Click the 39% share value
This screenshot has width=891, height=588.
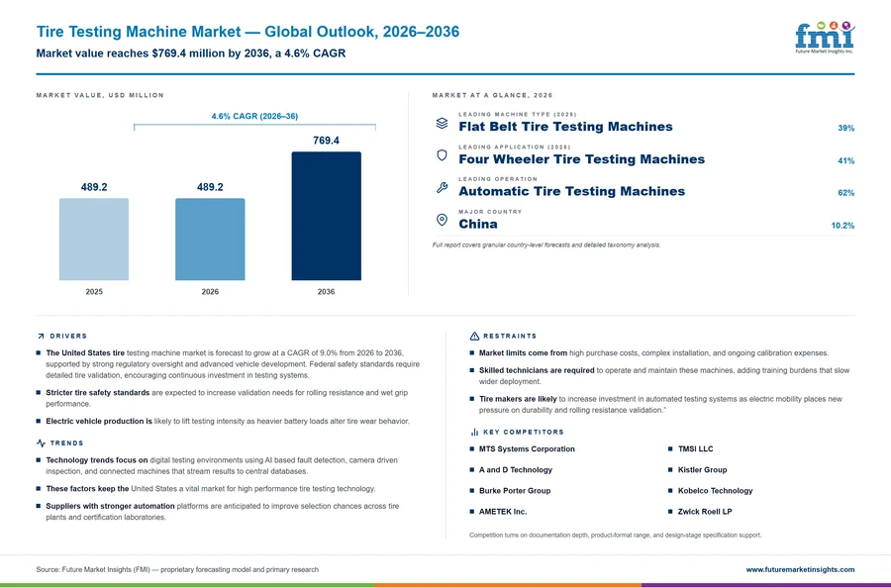(846, 129)
